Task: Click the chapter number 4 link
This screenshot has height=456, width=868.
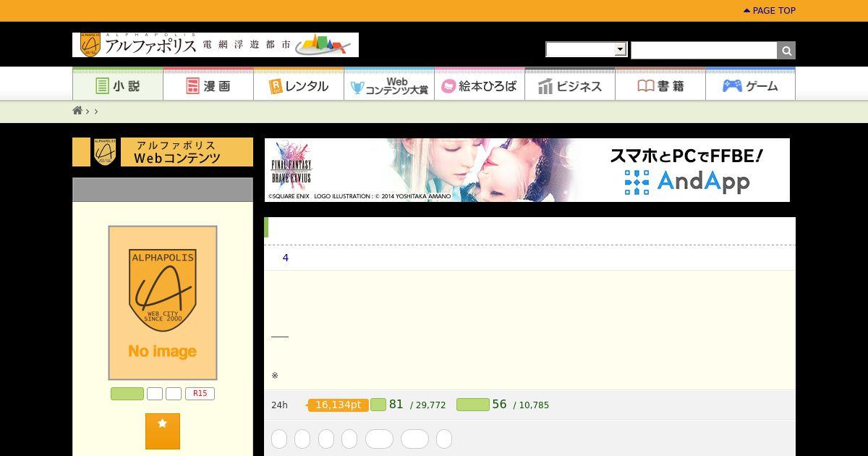Action: click(286, 258)
